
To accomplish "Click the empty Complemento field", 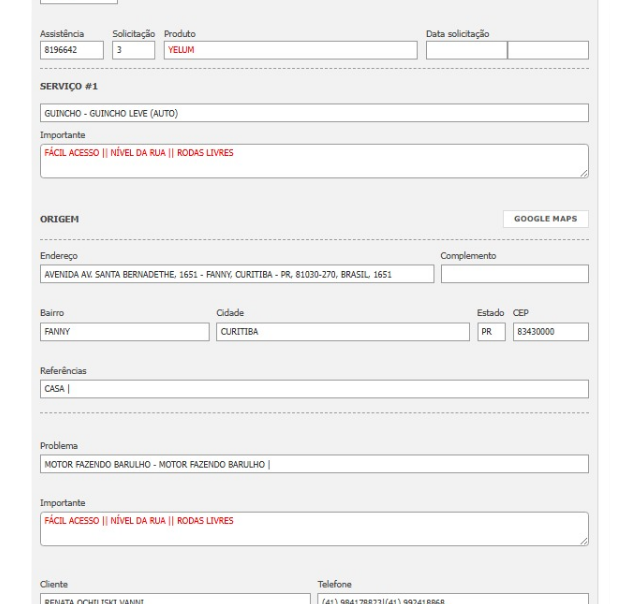I will tap(514, 274).
